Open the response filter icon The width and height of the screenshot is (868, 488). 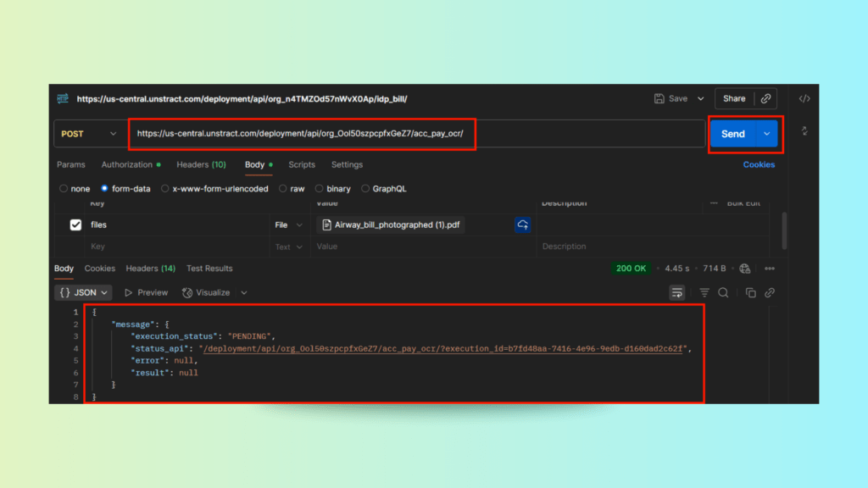click(x=704, y=292)
